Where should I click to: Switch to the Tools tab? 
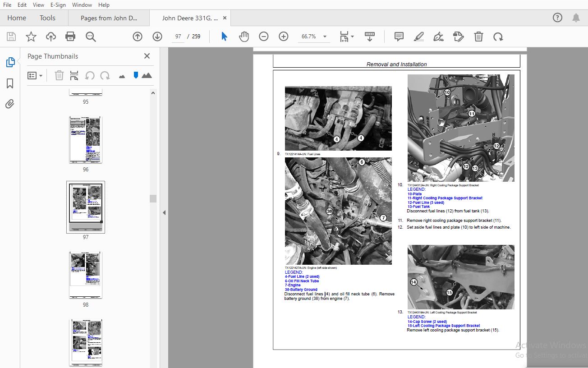pos(47,18)
